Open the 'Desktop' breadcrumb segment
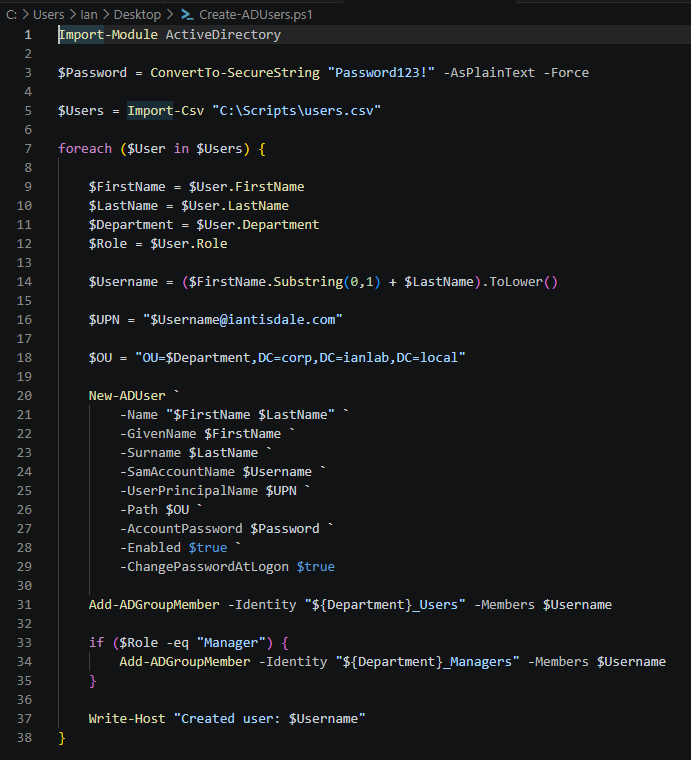The image size is (691, 760). [x=137, y=15]
